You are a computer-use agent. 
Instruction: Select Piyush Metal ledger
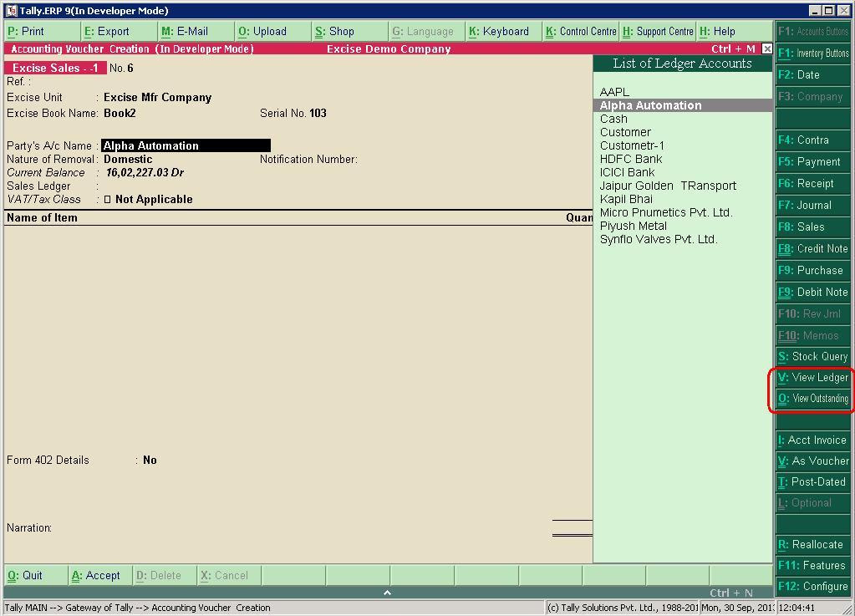[683, 226]
